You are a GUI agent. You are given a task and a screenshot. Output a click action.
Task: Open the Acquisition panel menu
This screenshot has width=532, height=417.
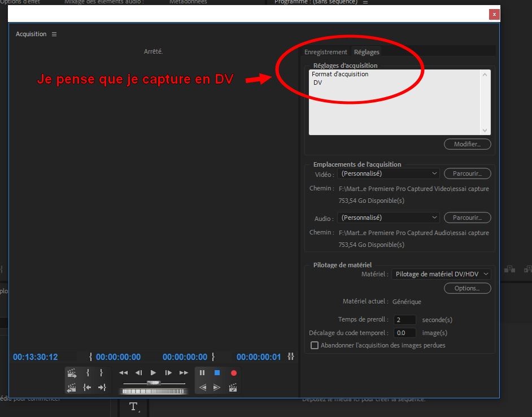tap(54, 34)
